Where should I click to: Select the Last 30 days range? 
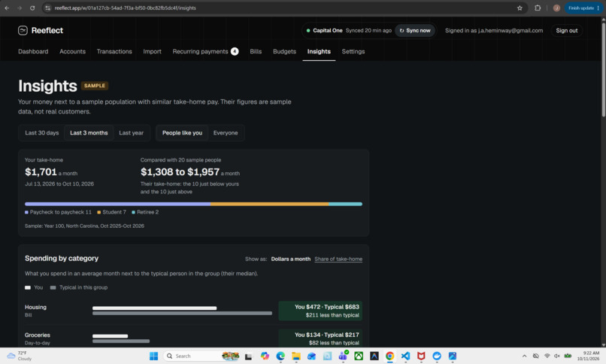click(x=42, y=133)
